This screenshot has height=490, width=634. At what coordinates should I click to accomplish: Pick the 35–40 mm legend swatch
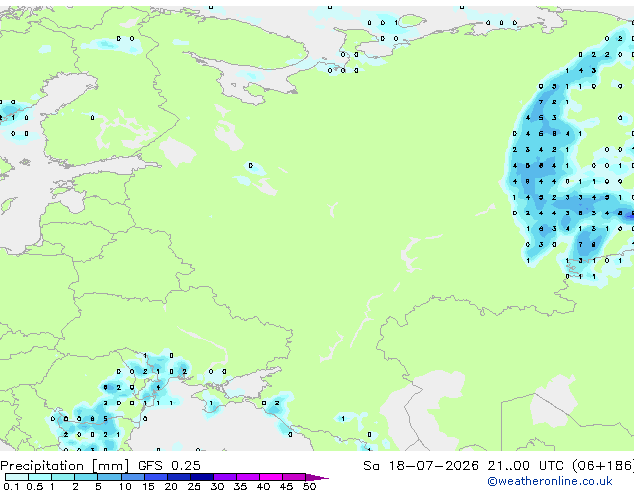[248, 477]
